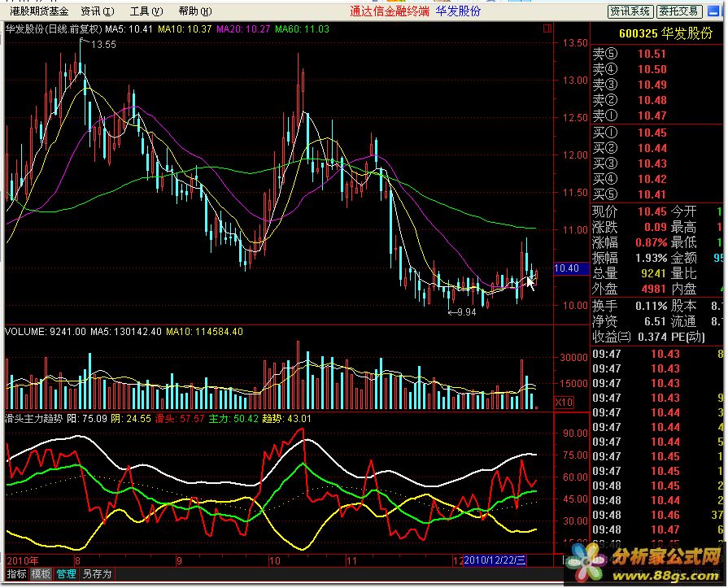Click the 涨幅 0.87% quote field

[630, 242]
